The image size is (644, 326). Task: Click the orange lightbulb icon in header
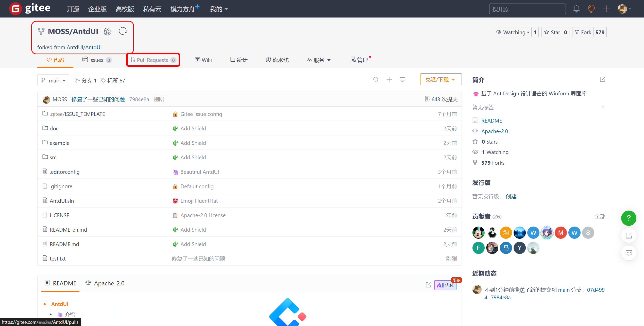[x=591, y=9]
